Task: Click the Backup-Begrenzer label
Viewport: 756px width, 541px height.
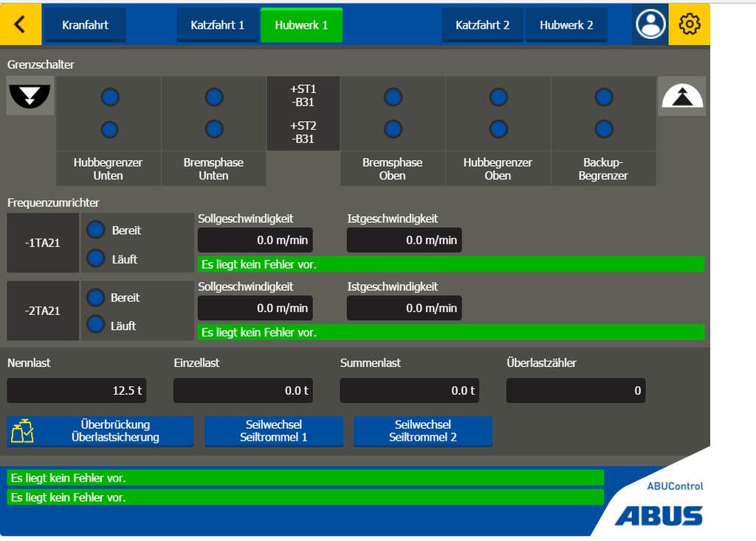Action: pyautogui.click(x=603, y=169)
